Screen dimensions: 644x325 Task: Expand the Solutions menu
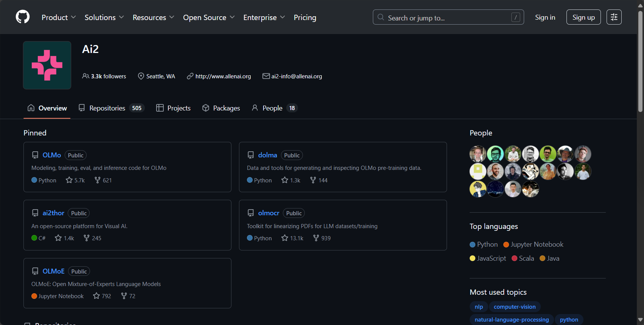click(104, 17)
